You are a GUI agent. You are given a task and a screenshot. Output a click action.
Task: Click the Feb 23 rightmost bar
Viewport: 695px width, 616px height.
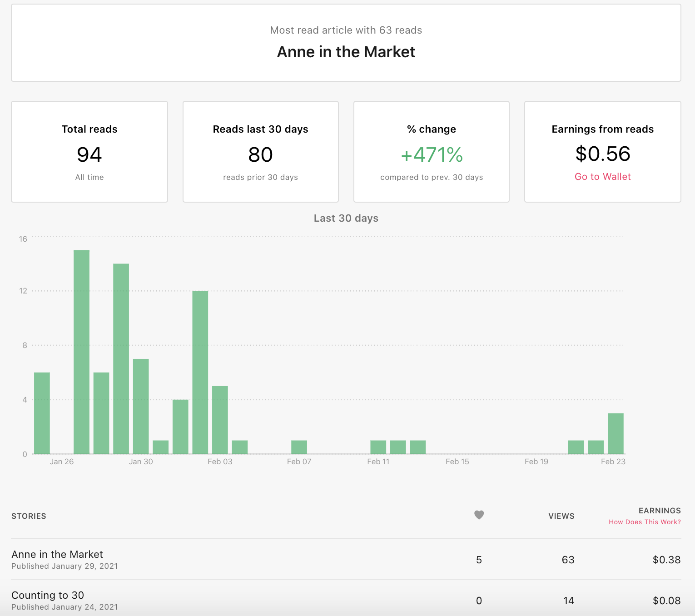coord(616,433)
